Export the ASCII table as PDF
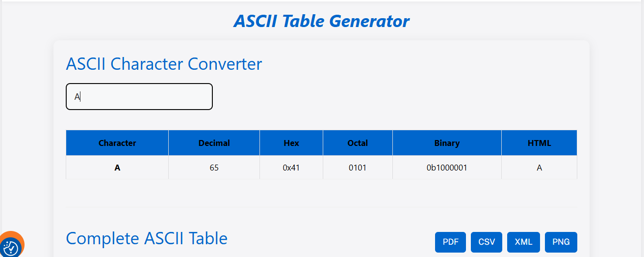Screen dimensions: 644x257 click(451, 242)
